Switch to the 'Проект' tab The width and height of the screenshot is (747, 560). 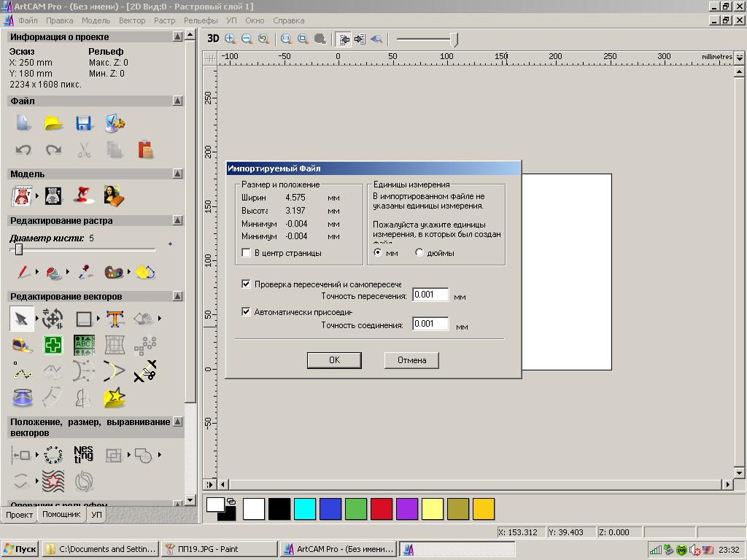pos(19,515)
